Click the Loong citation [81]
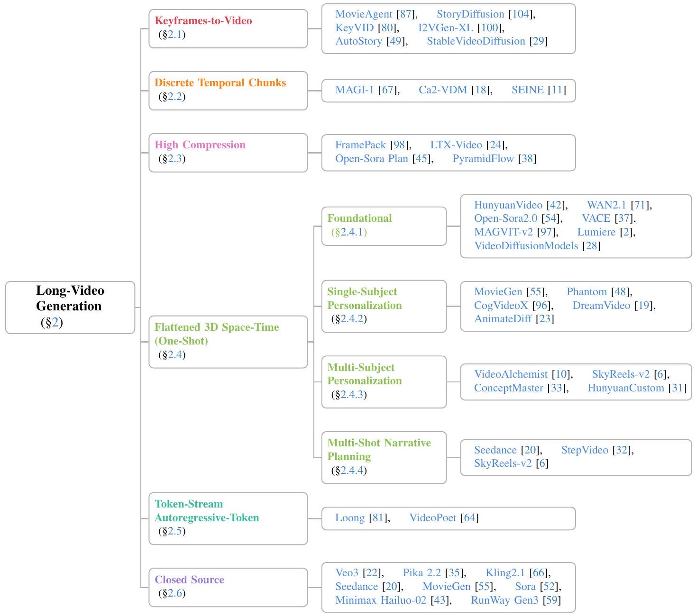 click(x=378, y=518)
